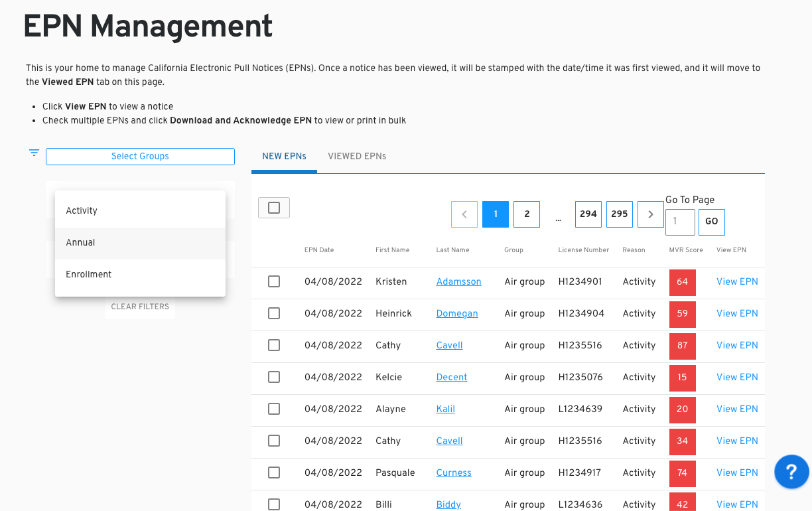Image resolution: width=812 pixels, height=511 pixels.
Task: Click the Group column header
Action: pyautogui.click(x=514, y=250)
